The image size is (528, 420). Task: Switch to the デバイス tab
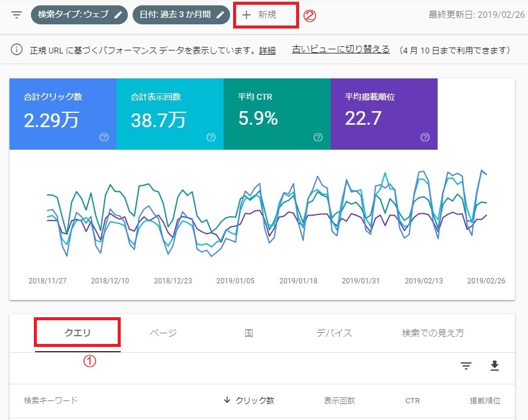tap(334, 333)
